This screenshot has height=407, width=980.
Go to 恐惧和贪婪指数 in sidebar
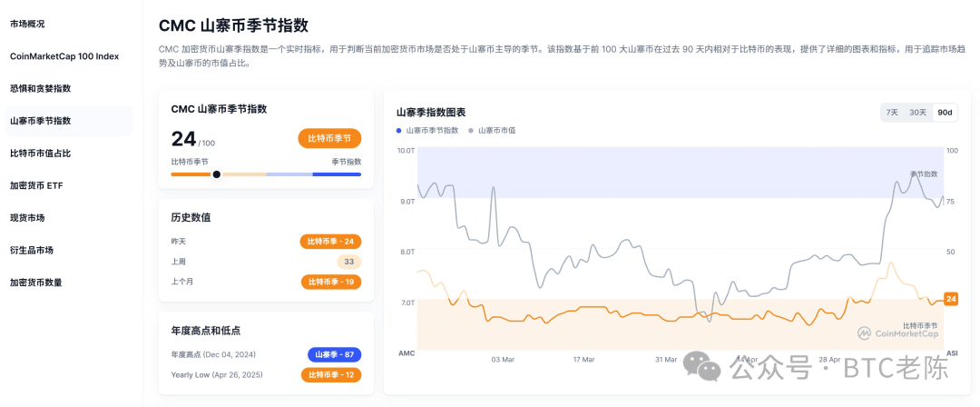(x=41, y=88)
